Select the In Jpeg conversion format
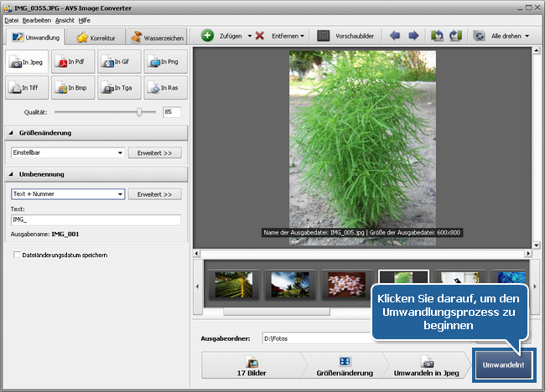Image resolution: width=545 pixels, height=392 pixels. 27,62
